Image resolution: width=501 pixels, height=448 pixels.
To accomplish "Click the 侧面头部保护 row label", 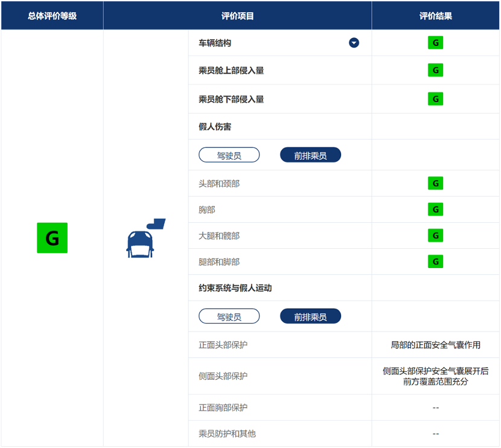I will click(223, 376).
